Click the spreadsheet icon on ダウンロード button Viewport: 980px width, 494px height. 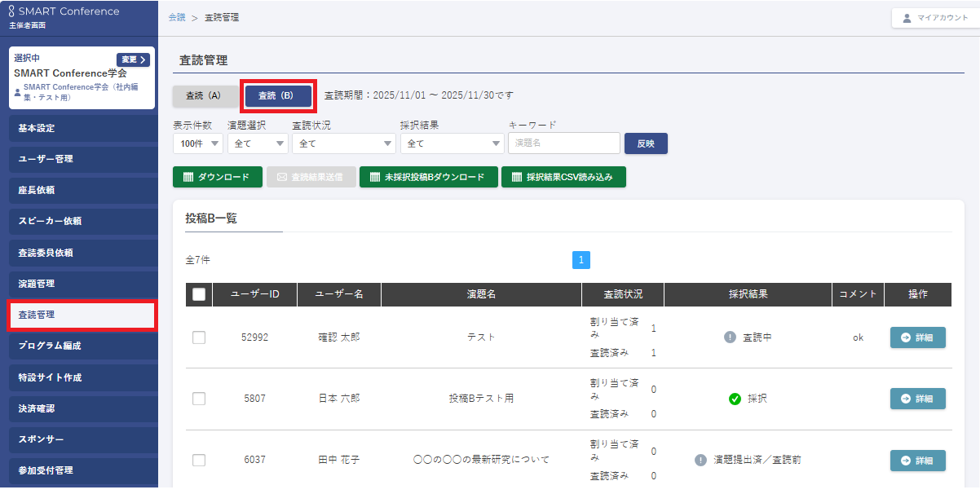click(188, 177)
